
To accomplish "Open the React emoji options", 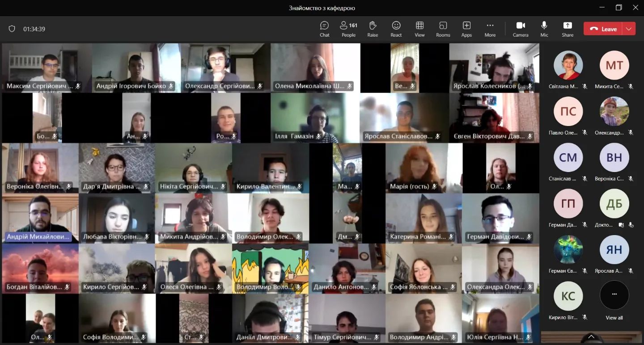I will tap(396, 29).
